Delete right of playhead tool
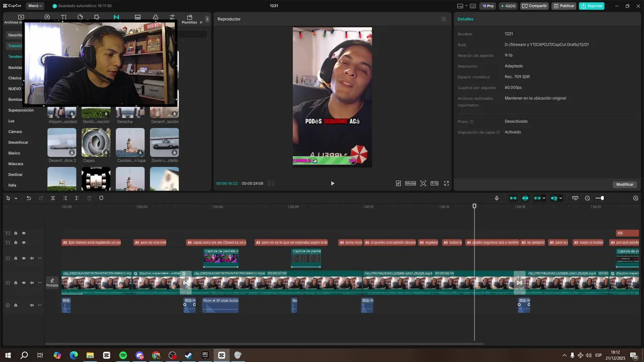Image resolution: width=644 pixels, height=362 pixels. point(77,198)
